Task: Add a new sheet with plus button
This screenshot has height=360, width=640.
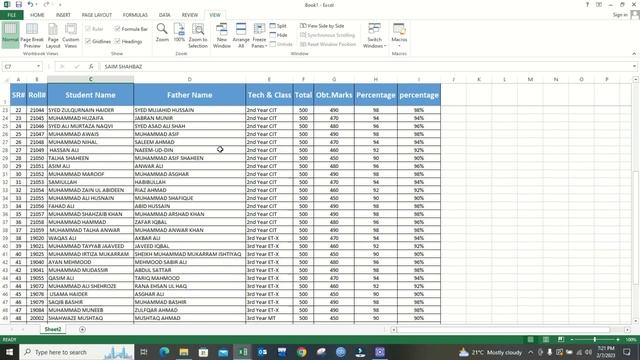Action: tap(82, 329)
